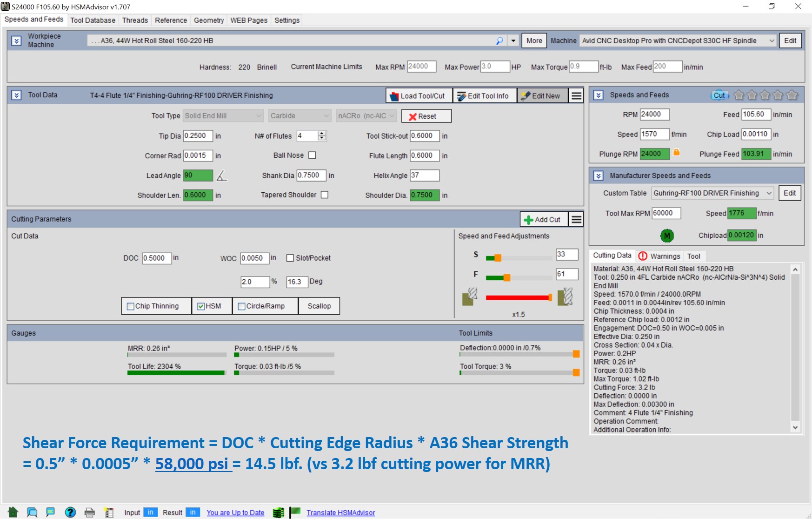Click the printer icon
812x519 pixels.
click(89, 512)
